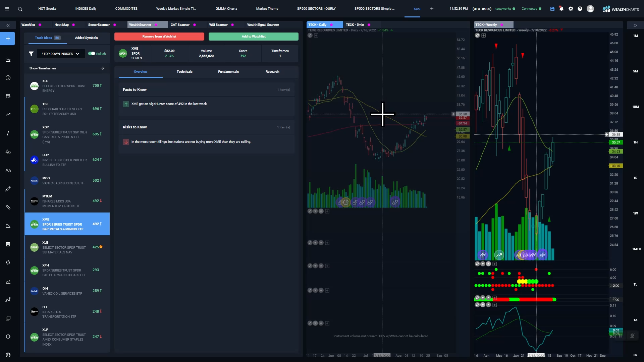Click Remove from Watchlist button
Screen dimensions: 644x362
[x=159, y=37]
